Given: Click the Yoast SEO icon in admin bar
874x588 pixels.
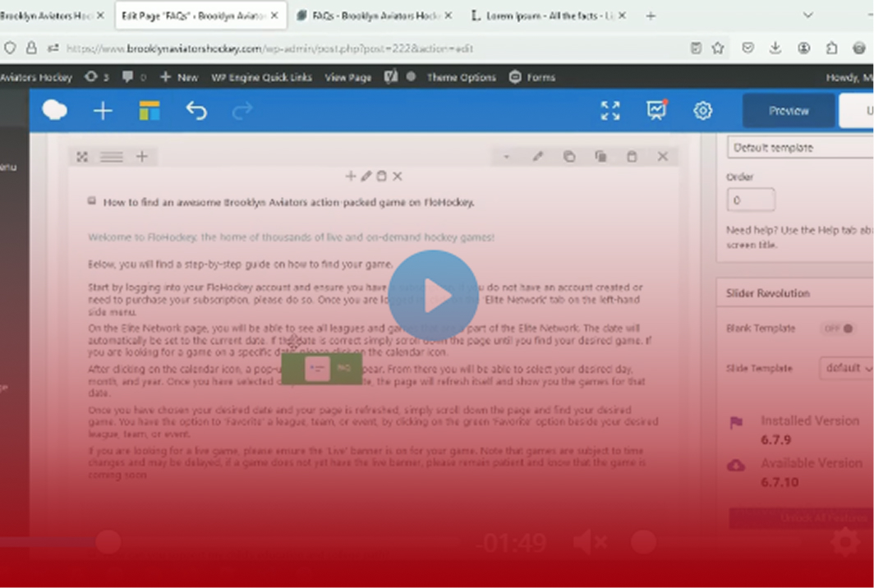Looking at the screenshot, I should click(x=391, y=77).
